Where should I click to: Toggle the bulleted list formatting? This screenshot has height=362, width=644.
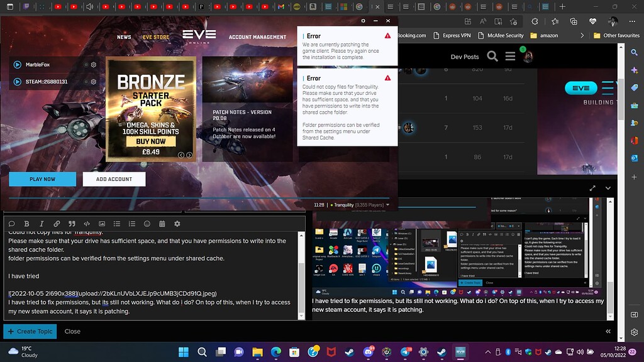tap(117, 224)
